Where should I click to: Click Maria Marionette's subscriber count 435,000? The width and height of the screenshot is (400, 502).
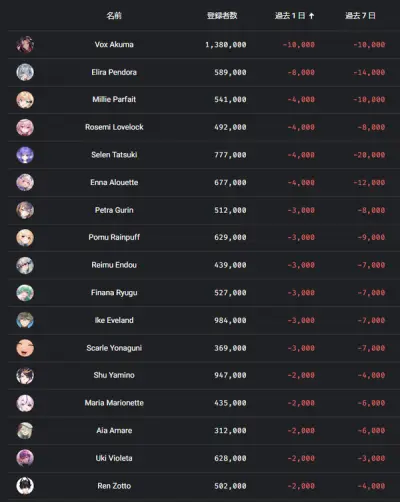(x=230, y=403)
